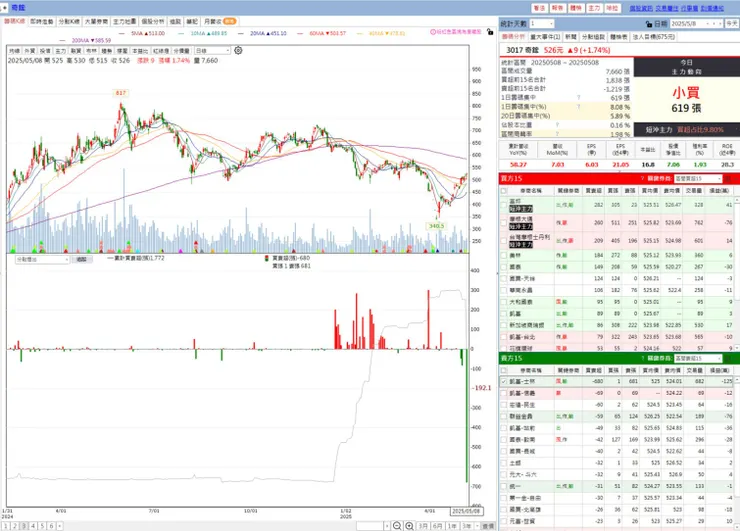The width and height of the screenshot is (740, 531).
Task: Set the chart range to 6月
Action: [437, 526]
